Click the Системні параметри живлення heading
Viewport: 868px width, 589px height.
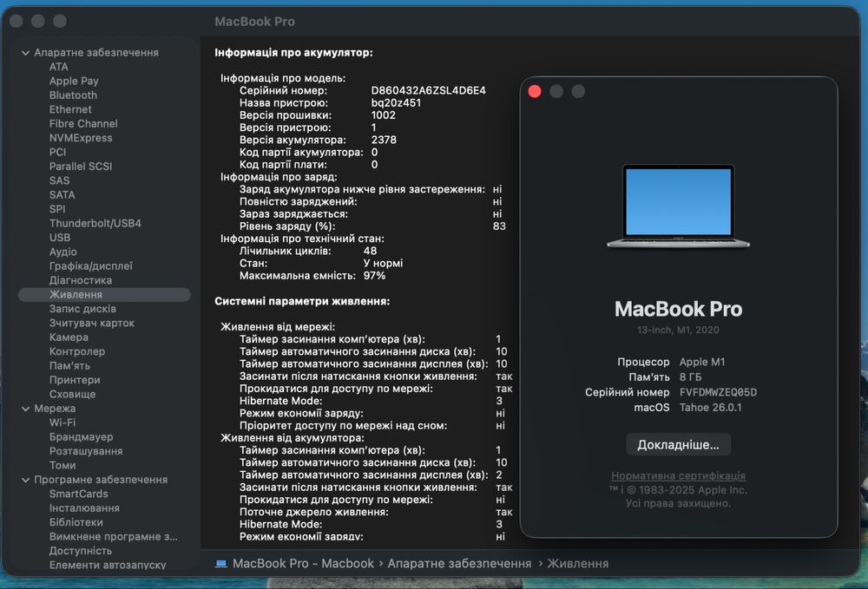[302, 302]
